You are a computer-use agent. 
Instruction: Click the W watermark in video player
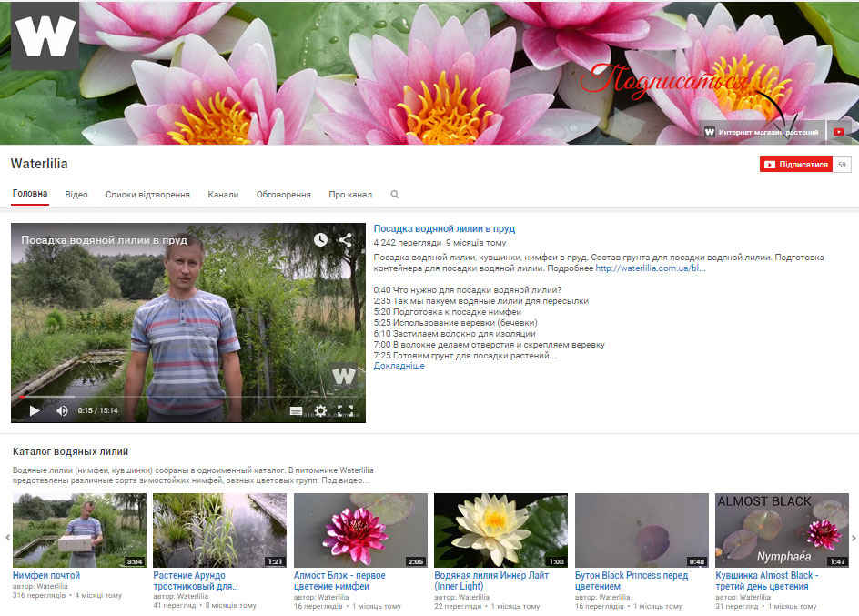pos(344,376)
